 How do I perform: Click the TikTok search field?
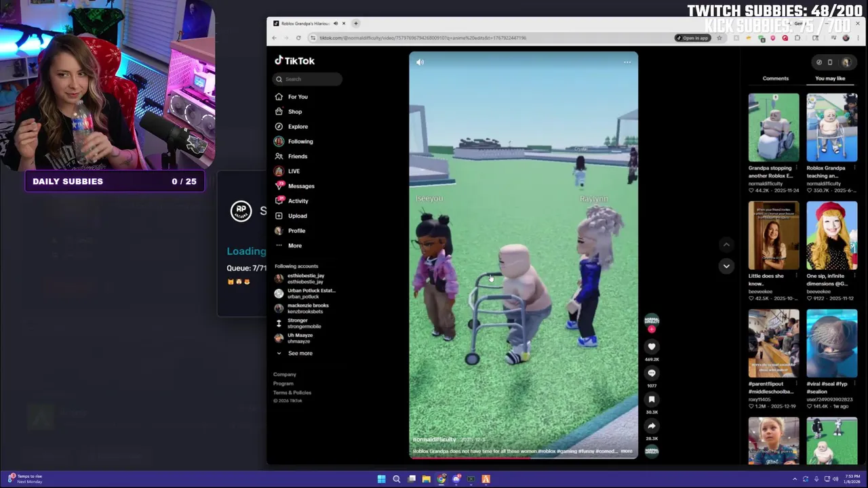coord(307,79)
